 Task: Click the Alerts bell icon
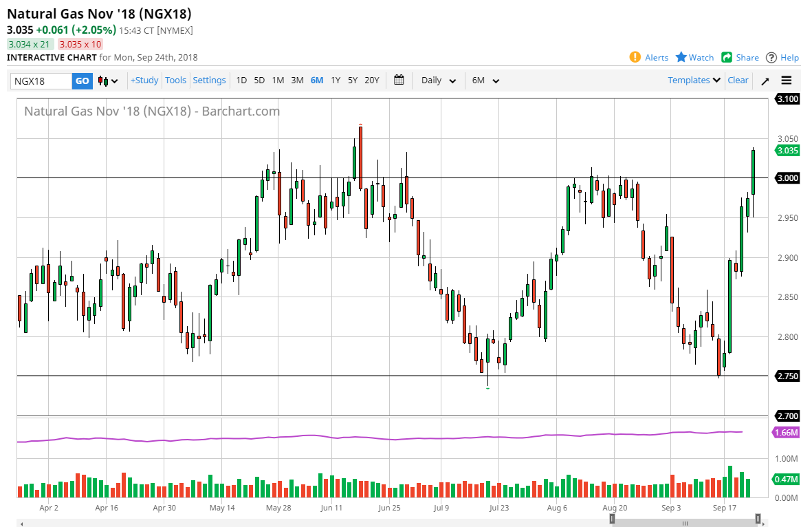[x=635, y=57]
